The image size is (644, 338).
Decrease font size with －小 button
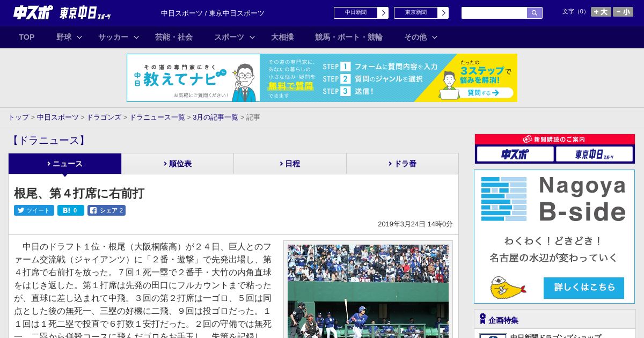(x=623, y=12)
